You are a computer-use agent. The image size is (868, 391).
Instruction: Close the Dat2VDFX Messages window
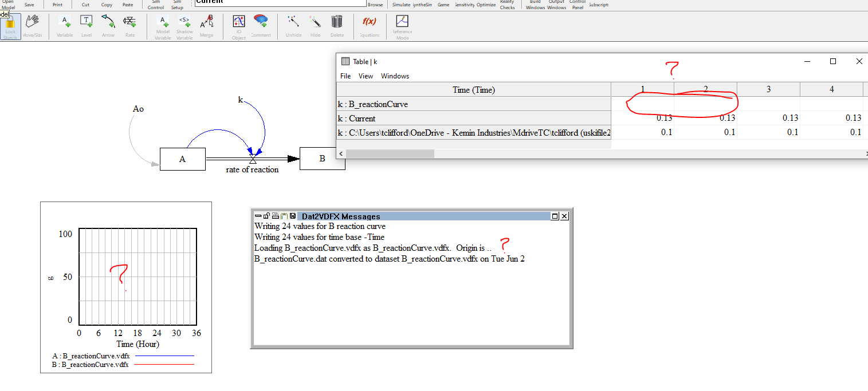564,216
